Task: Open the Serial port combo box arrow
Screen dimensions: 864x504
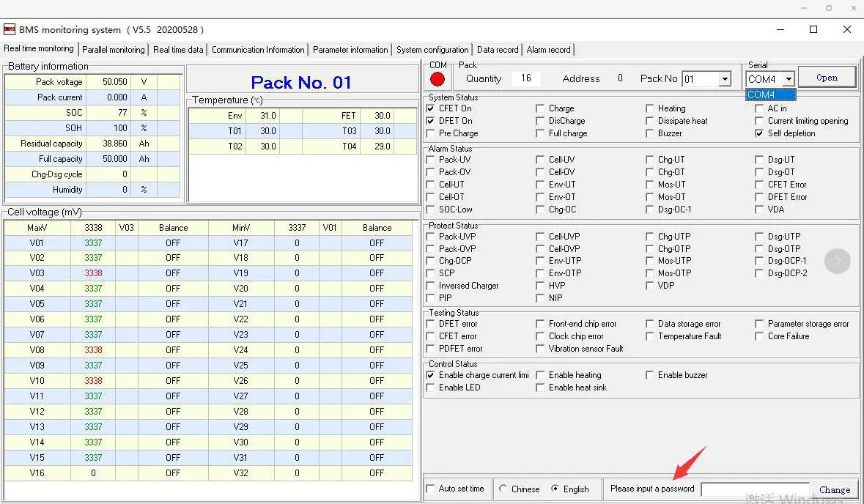Action: 789,78
